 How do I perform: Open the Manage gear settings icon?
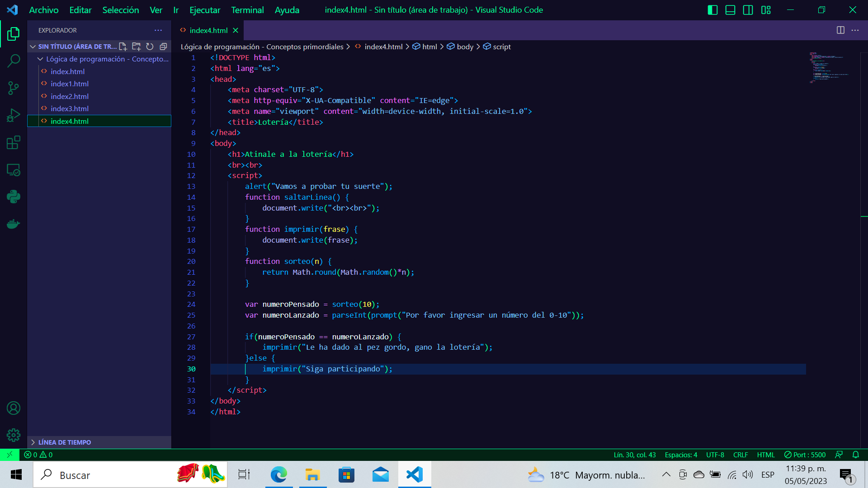pos(14,435)
